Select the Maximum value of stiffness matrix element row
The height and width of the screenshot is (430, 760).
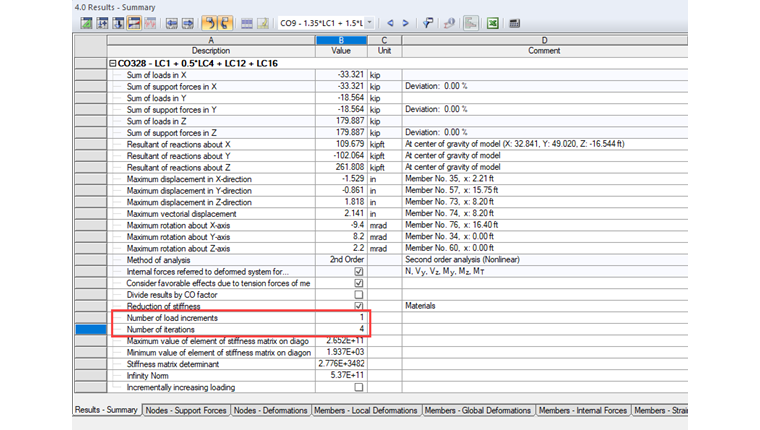point(397,341)
